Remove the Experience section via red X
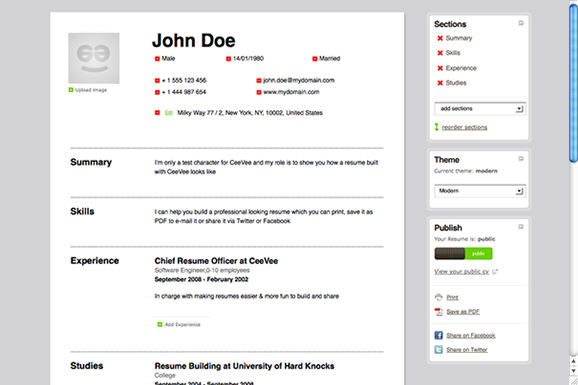 [440, 68]
